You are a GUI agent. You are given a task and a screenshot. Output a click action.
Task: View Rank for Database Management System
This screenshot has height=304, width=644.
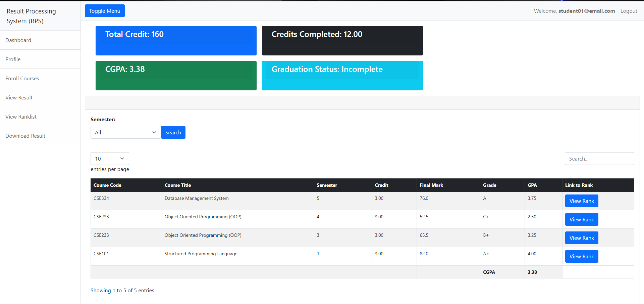click(x=581, y=201)
